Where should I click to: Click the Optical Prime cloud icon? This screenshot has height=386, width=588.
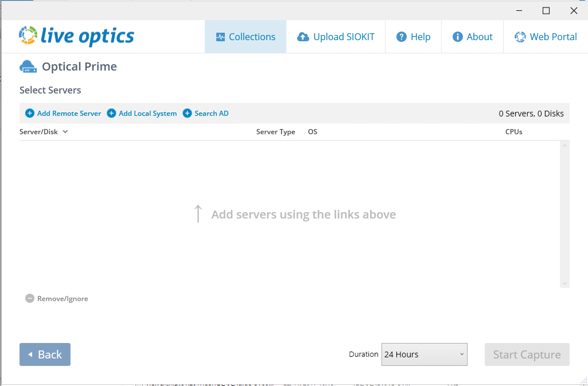click(x=28, y=67)
